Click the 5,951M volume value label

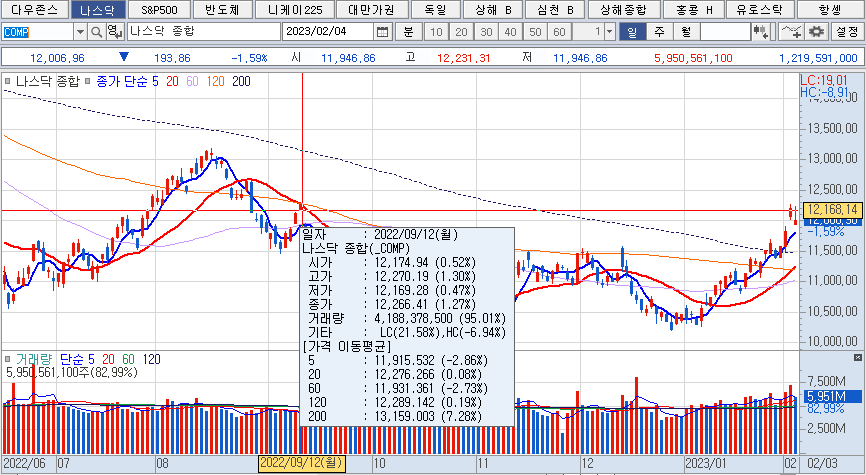point(832,396)
